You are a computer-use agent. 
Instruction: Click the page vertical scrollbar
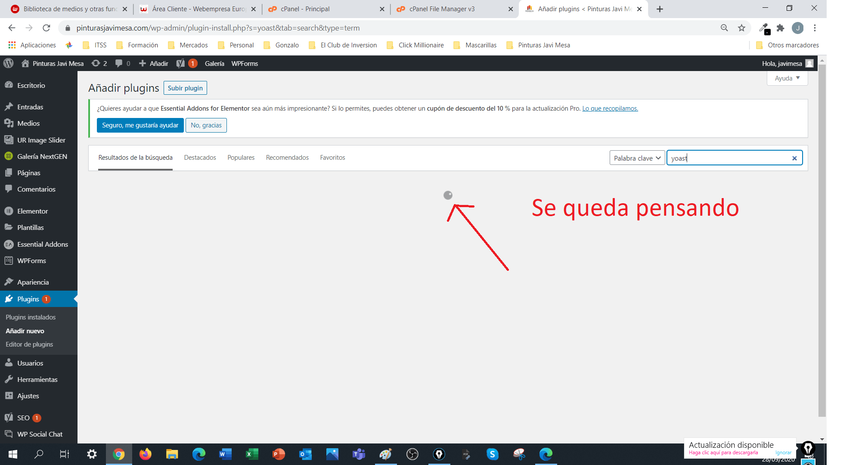[822, 240]
